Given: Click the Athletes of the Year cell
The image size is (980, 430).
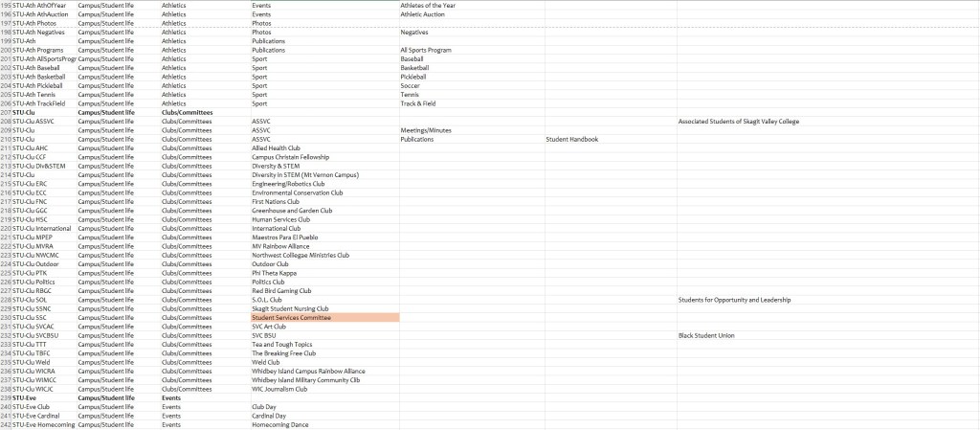Looking at the screenshot, I should coord(427,5).
